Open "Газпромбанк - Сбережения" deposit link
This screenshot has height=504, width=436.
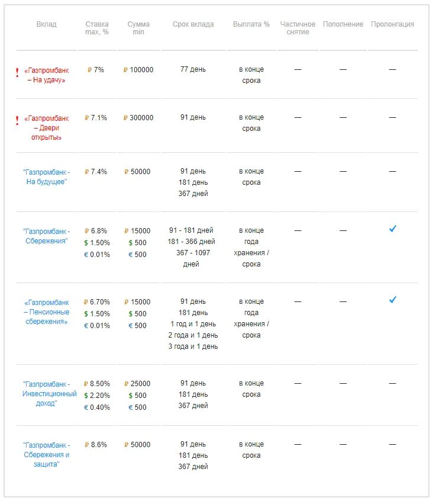coord(46,236)
